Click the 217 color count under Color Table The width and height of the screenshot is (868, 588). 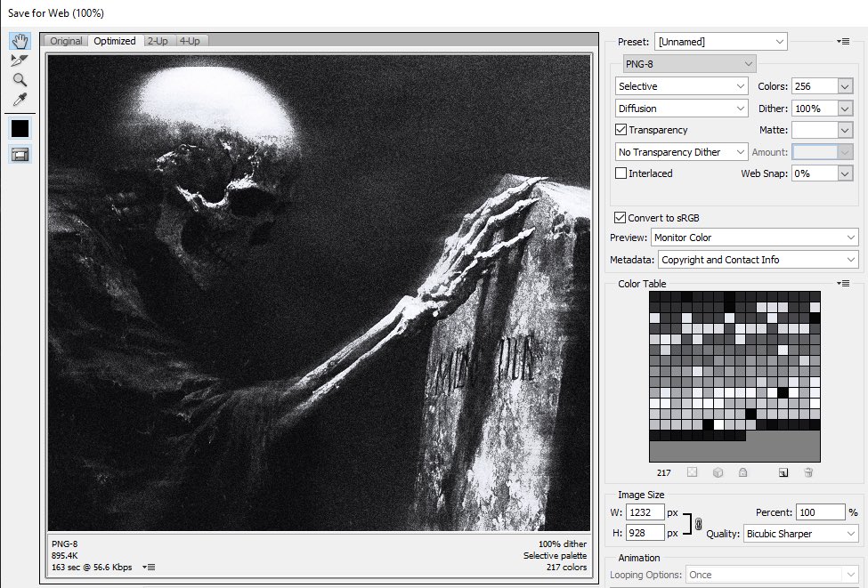tap(664, 472)
